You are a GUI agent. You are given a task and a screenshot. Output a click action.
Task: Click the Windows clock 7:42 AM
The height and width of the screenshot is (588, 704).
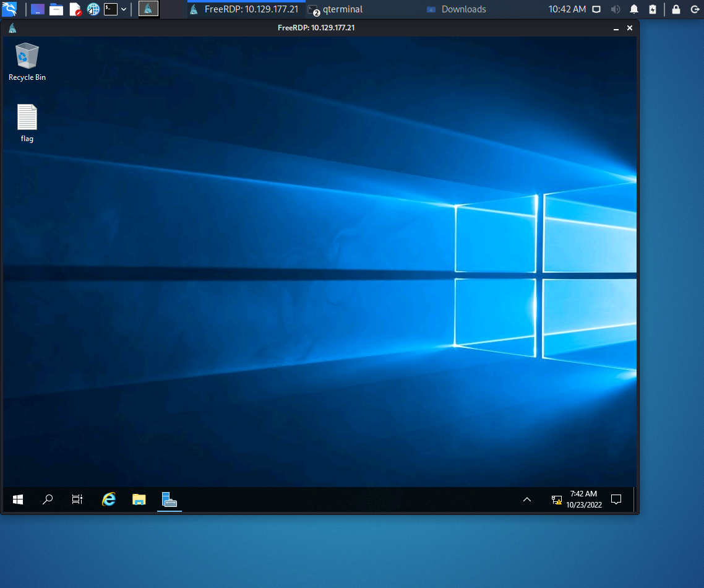click(x=583, y=499)
